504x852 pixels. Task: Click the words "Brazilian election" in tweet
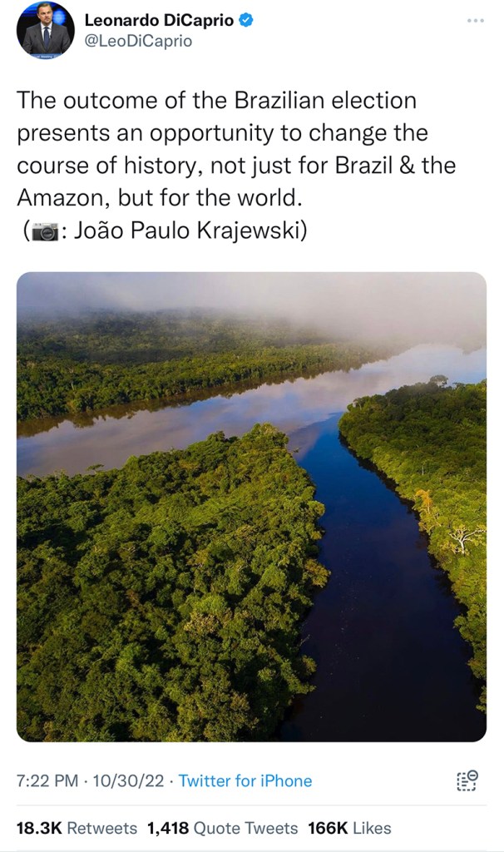[325, 101]
